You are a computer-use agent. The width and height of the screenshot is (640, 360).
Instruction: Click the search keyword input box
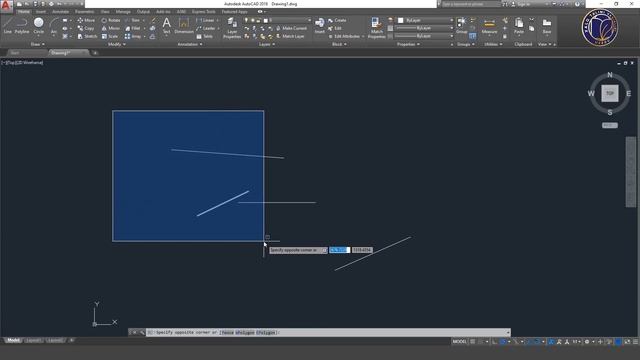pyautogui.click(x=471, y=4)
